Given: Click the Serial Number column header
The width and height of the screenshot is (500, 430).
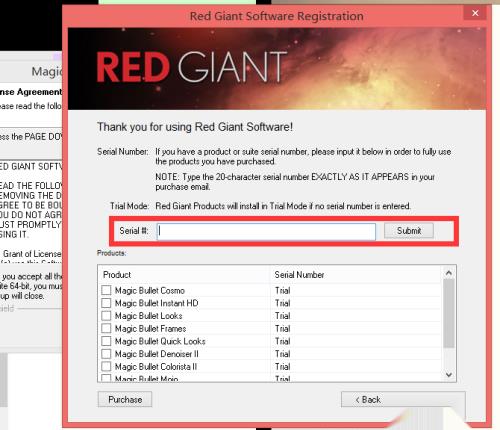Looking at the screenshot, I should [x=356, y=275].
